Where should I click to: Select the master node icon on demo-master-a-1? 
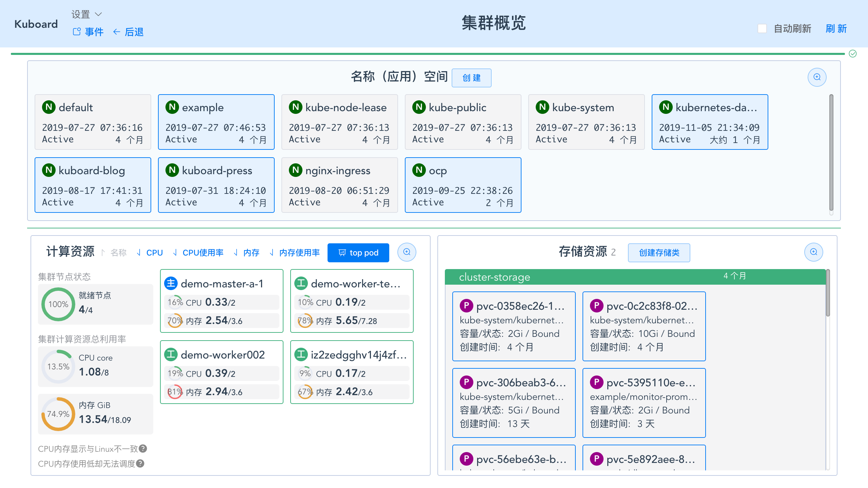pos(171,283)
